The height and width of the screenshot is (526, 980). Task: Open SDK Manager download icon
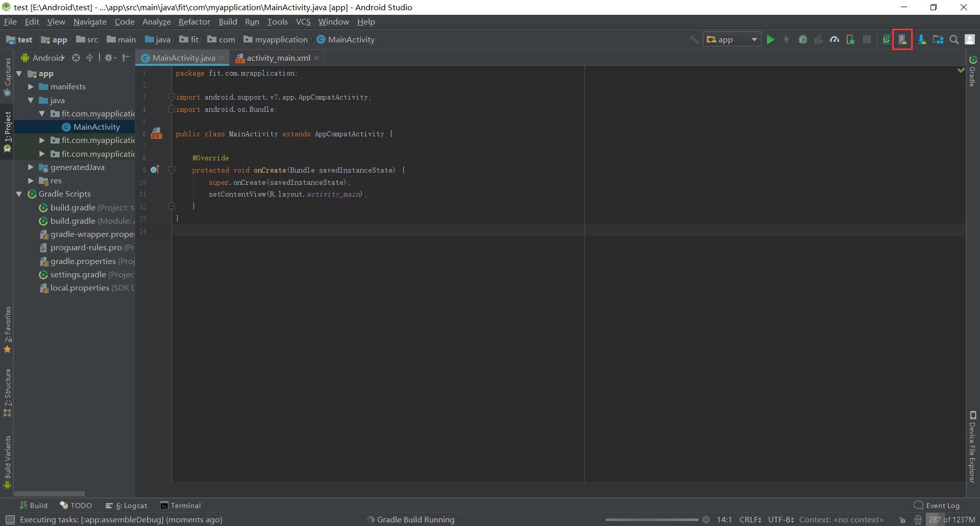coord(922,39)
